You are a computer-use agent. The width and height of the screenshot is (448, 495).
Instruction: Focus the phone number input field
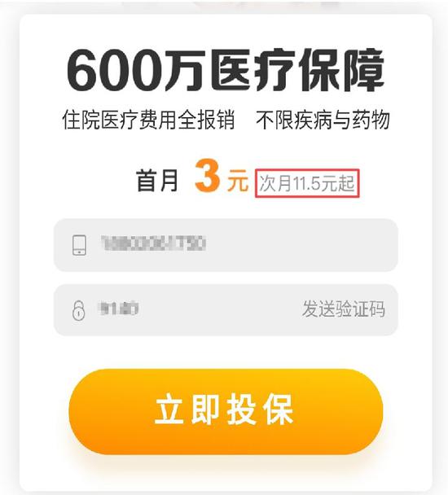(x=226, y=245)
